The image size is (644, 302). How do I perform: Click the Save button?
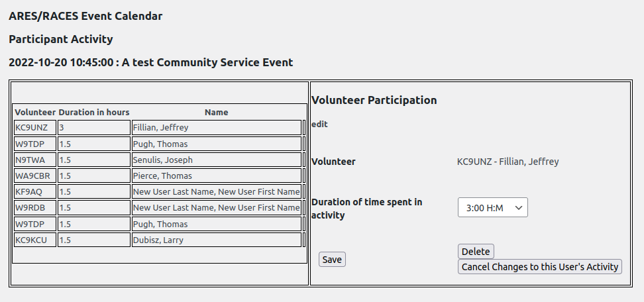pyautogui.click(x=332, y=260)
